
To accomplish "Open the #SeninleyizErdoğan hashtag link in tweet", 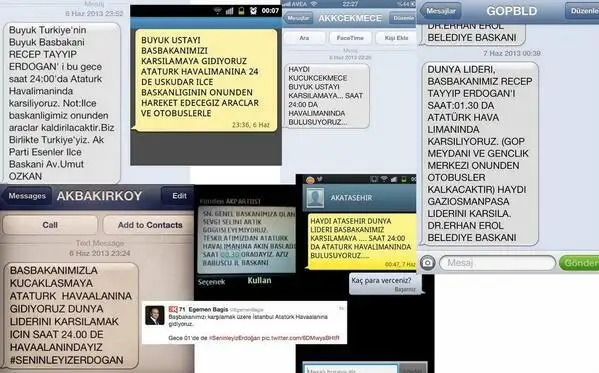I will coord(235,338).
